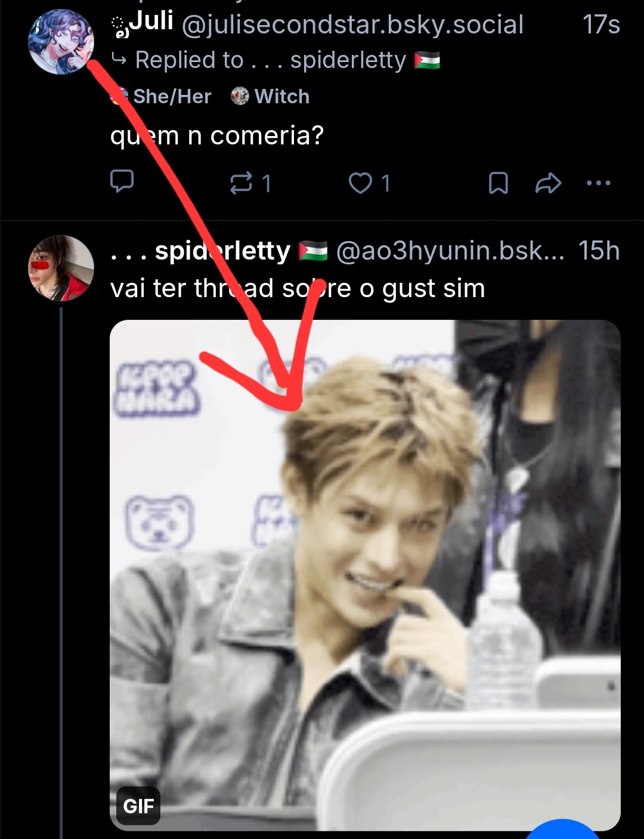Open post text "quem n comeria?"
Viewport: 644px width, 839px height.
(217, 136)
